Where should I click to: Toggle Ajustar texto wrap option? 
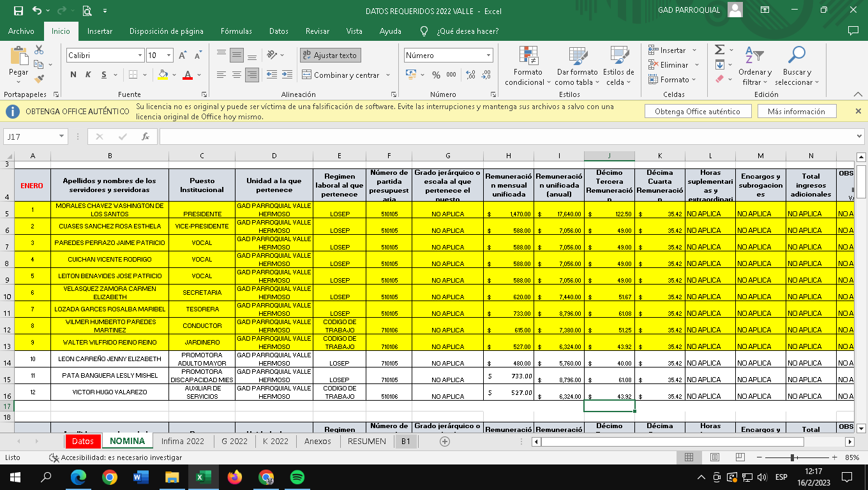(330, 56)
